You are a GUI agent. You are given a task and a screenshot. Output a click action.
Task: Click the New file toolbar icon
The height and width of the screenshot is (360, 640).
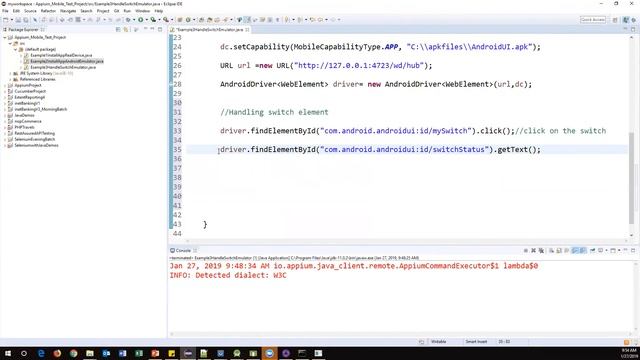tap(6, 20)
